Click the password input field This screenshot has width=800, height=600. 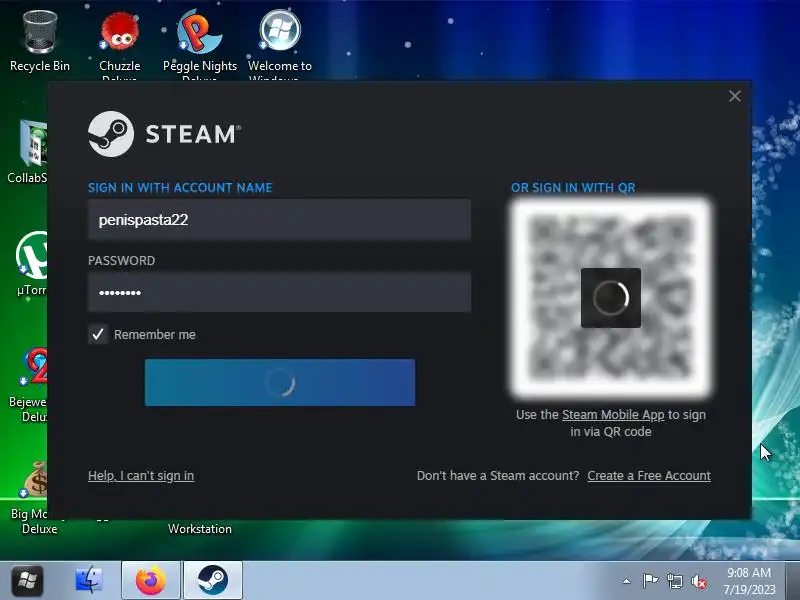pos(279,292)
